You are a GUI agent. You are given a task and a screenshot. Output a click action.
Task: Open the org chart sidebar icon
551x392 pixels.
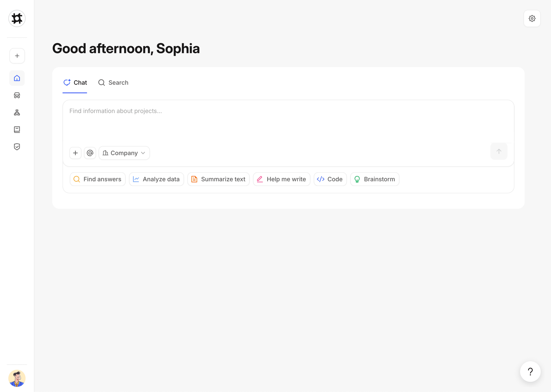(17, 112)
